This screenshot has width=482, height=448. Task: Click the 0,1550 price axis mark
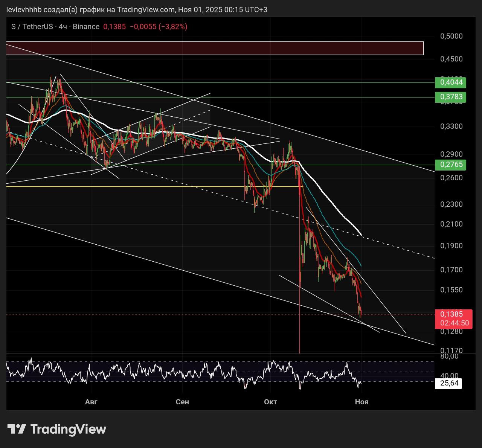coord(451,290)
